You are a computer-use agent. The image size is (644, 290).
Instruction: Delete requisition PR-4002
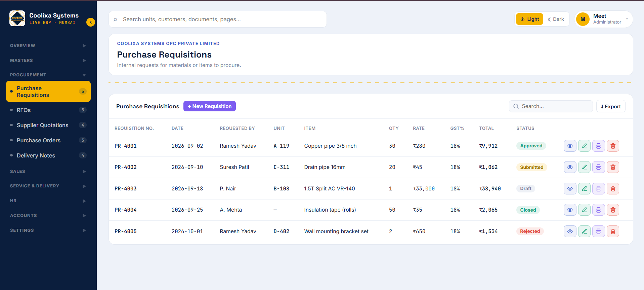613,167
